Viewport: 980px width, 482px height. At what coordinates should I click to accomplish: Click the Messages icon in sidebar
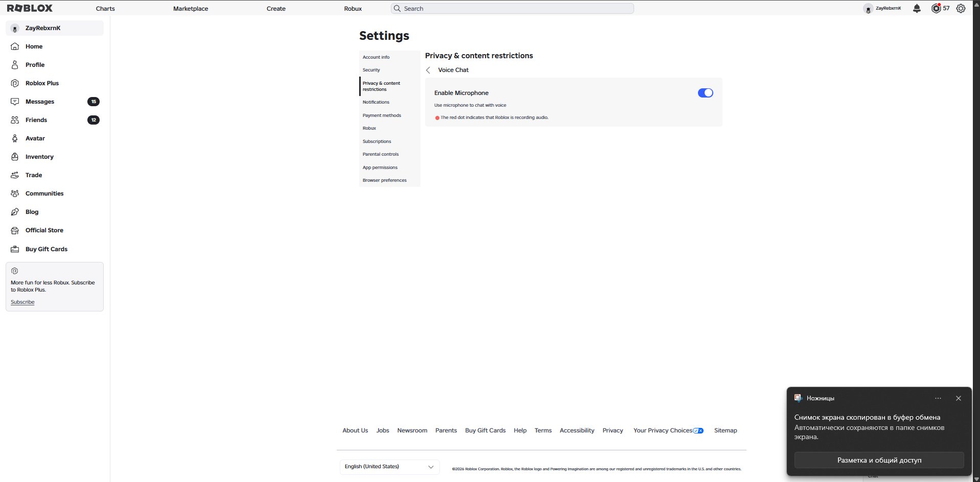click(15, 102)
